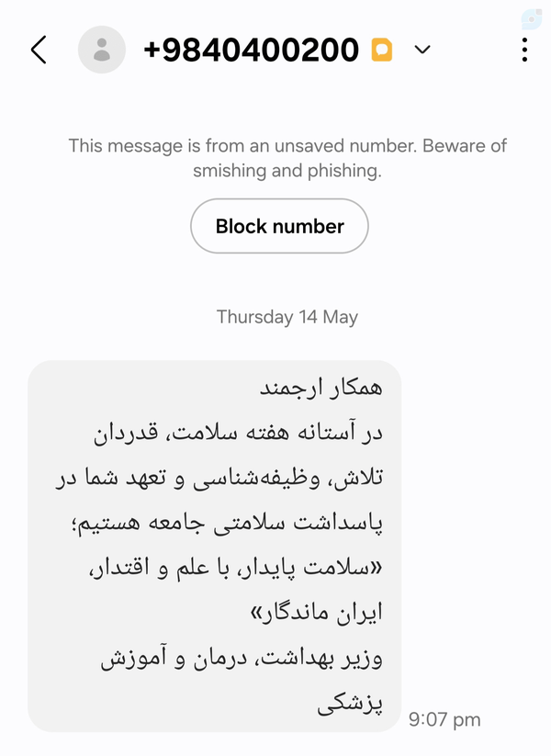551x756 pixels.
Task: Open the three-dot more options menu
Action: pyautogui.click(x=525, y=50)
